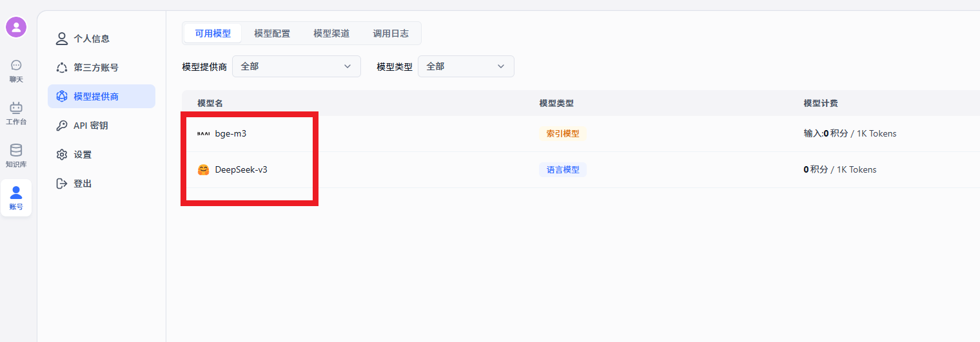Switch to the 可用模型 tab
The image size is (980, 342).
213,33
